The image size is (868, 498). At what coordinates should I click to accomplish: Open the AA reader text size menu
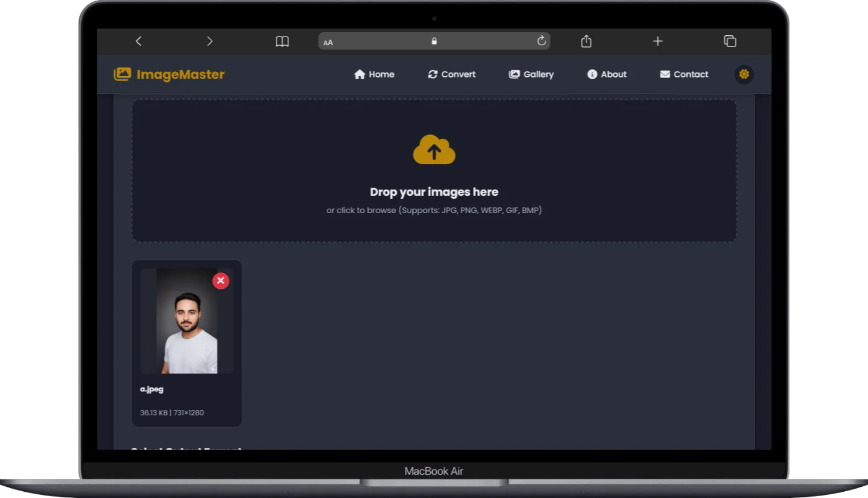tap(328, 42)
